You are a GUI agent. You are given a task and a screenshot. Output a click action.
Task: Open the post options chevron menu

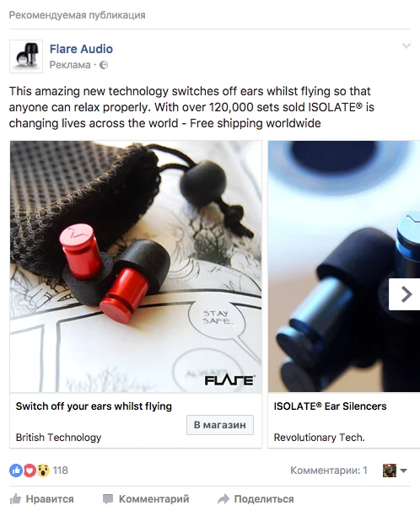tap(406, 46)
